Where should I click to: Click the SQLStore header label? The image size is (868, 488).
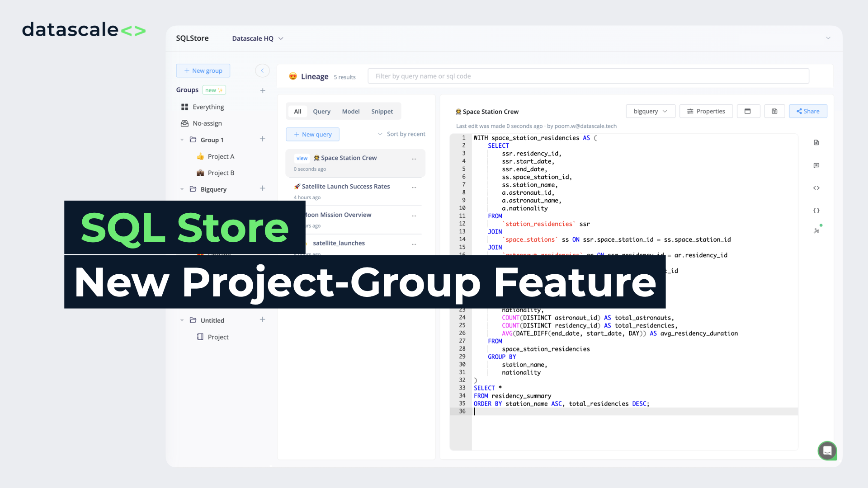click(x=192, y=38)
